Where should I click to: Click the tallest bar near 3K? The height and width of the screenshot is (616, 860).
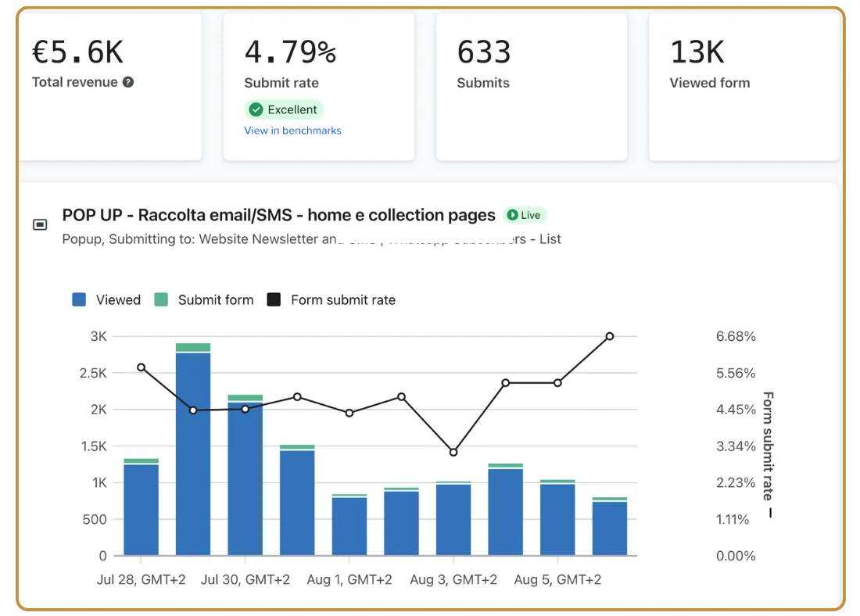tap(193, 454)
